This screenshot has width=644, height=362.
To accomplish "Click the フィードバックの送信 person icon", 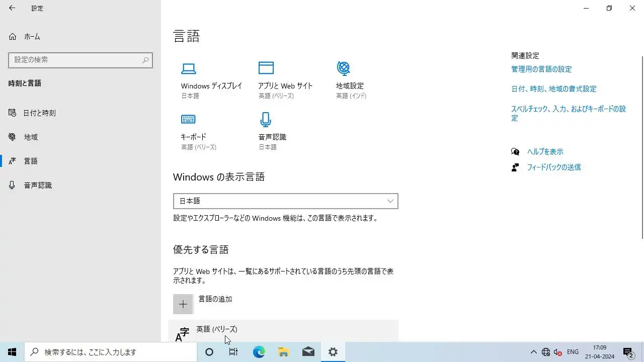I will click(515, 167).
